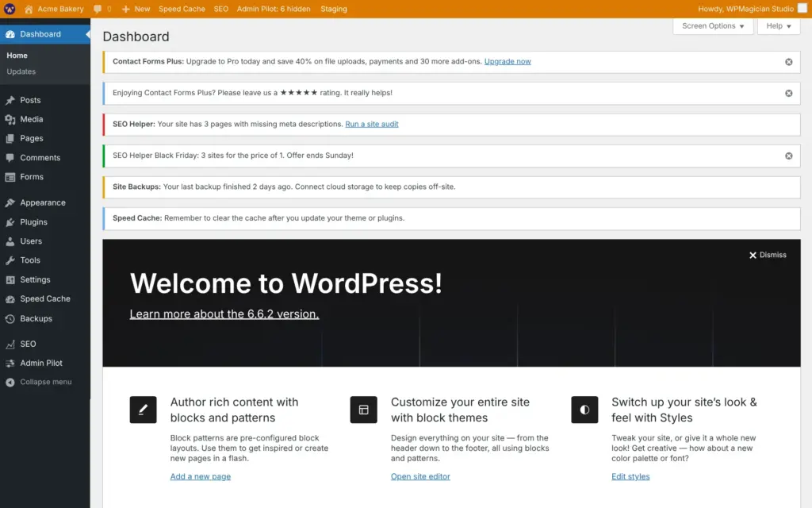Screen dimensions: 812x508
Task: Dismiss the SEO Helper Black Friday notice
Action: point(789,156)
